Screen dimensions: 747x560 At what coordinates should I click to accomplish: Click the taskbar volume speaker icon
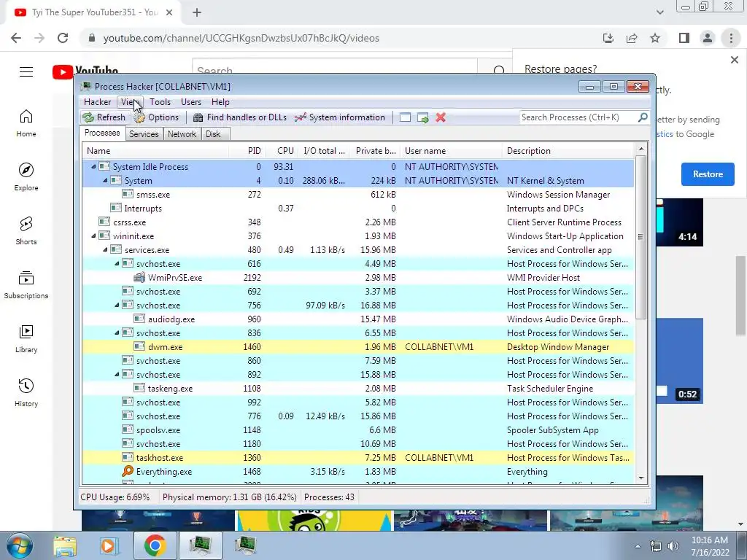(x=673, y=546)
